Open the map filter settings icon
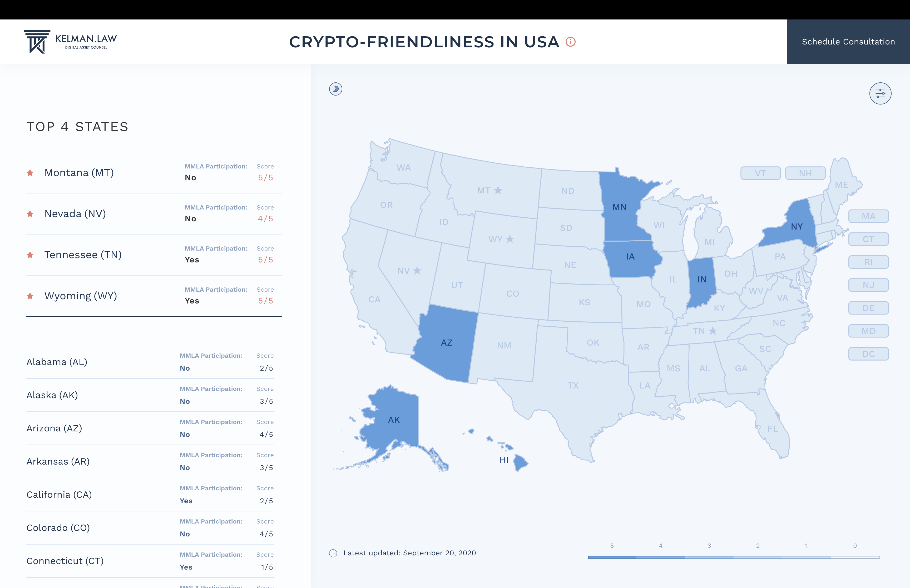This screenshot has width=910, height=588. click(x=880, y=93)
